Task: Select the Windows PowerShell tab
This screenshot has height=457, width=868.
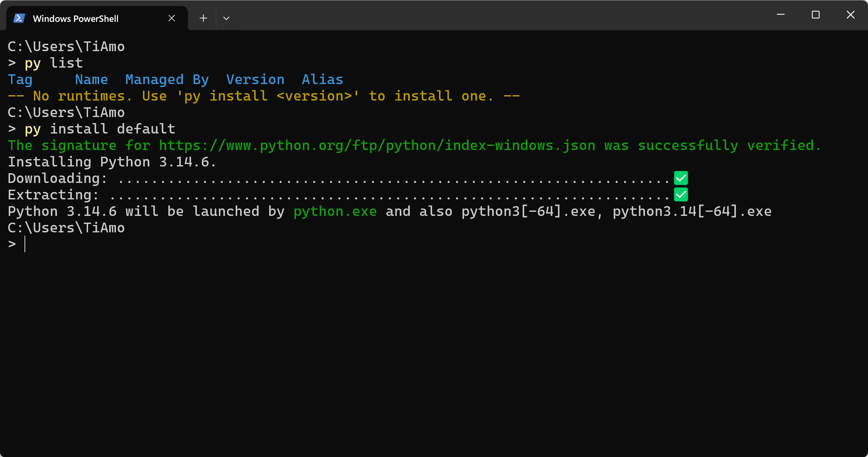Action: click(97, 18)
